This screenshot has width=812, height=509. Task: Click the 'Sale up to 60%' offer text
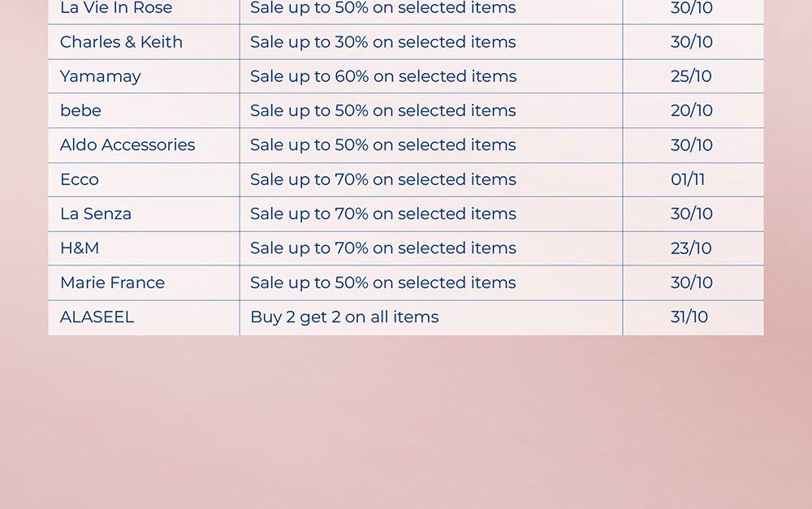(382, 76)
